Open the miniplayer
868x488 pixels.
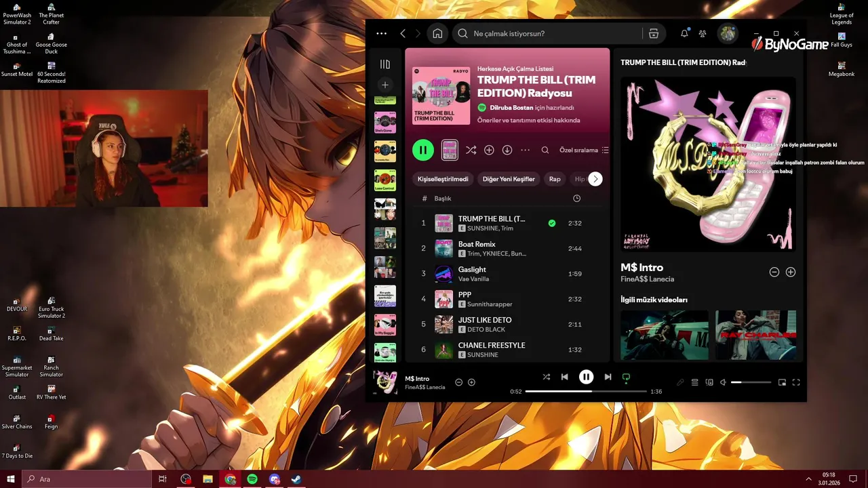pos(782,382)
